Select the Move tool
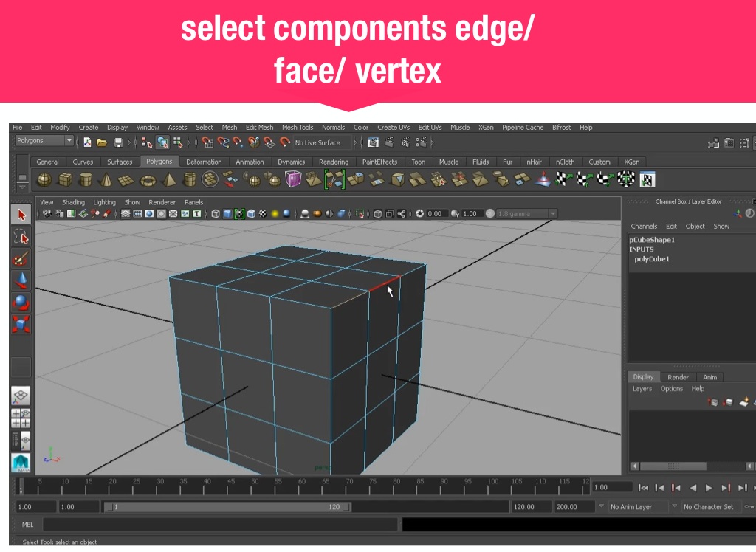Viewport: 756px width, 552px height. click(21, 280)
